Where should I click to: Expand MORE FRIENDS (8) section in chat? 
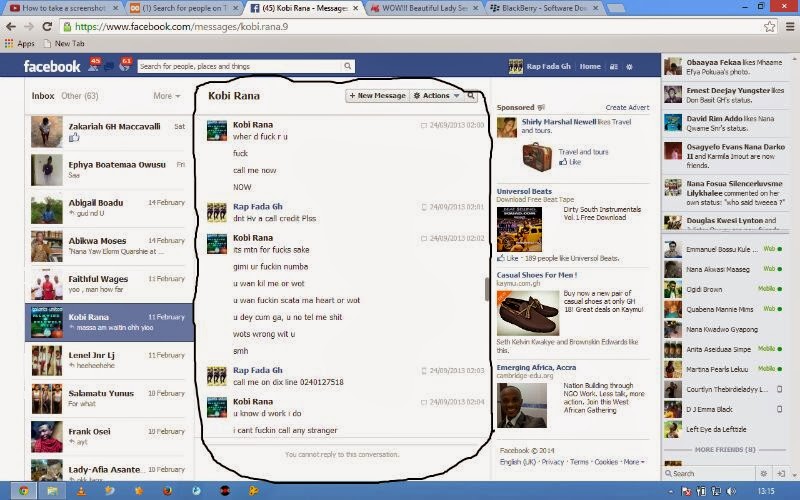coord(724,449)
